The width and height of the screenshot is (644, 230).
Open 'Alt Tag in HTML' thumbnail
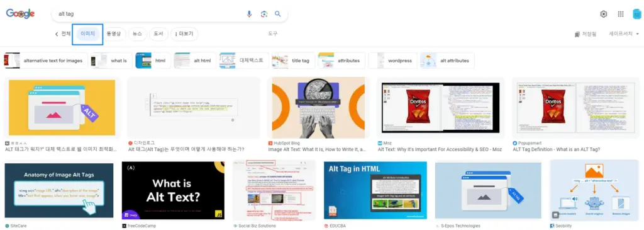coord(375,190)
